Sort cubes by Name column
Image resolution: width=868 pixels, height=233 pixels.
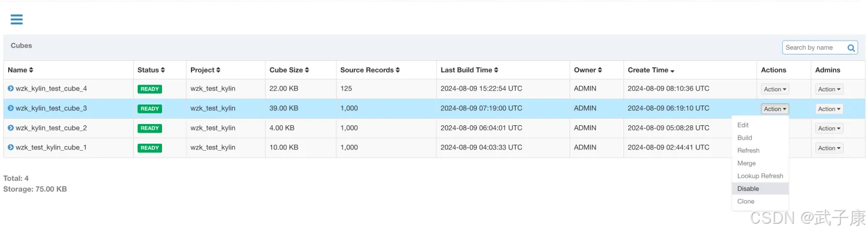[20, 70]
